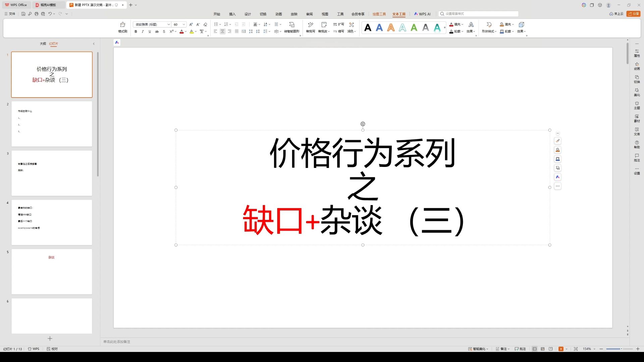Click the 转智能图形 button
This screenshot has height=362, width=644.
292,27
